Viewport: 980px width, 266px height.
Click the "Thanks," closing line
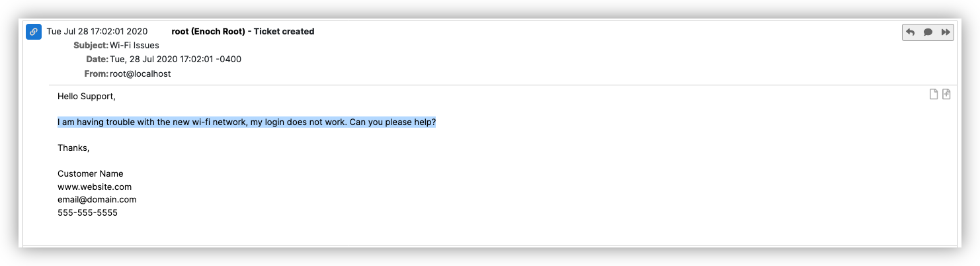click(x=73, y=148)
